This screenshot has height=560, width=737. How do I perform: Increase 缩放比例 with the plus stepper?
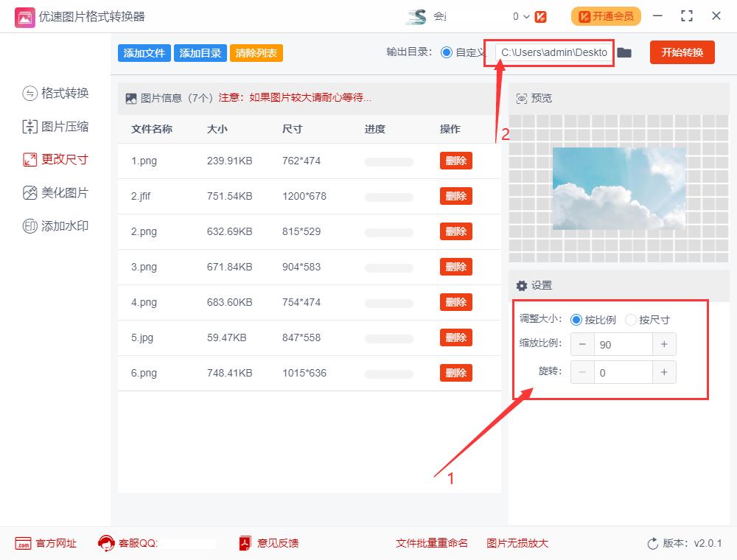tap(664, 344)
